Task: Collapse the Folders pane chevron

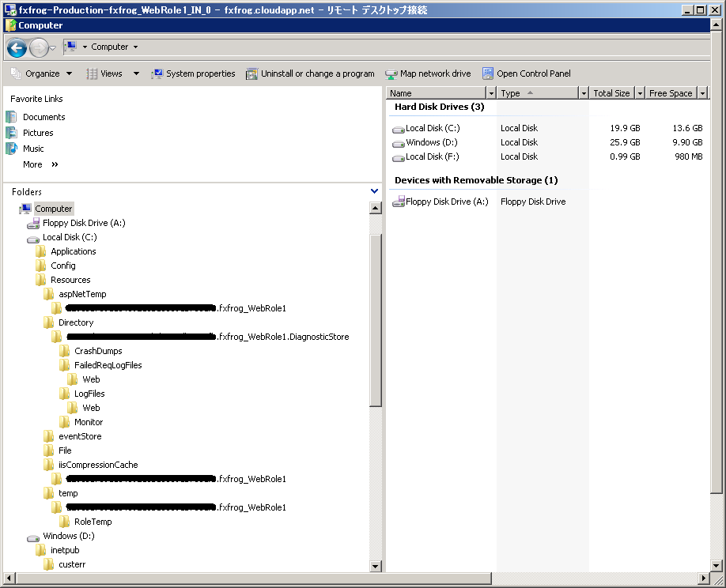Action: (374, 191)
